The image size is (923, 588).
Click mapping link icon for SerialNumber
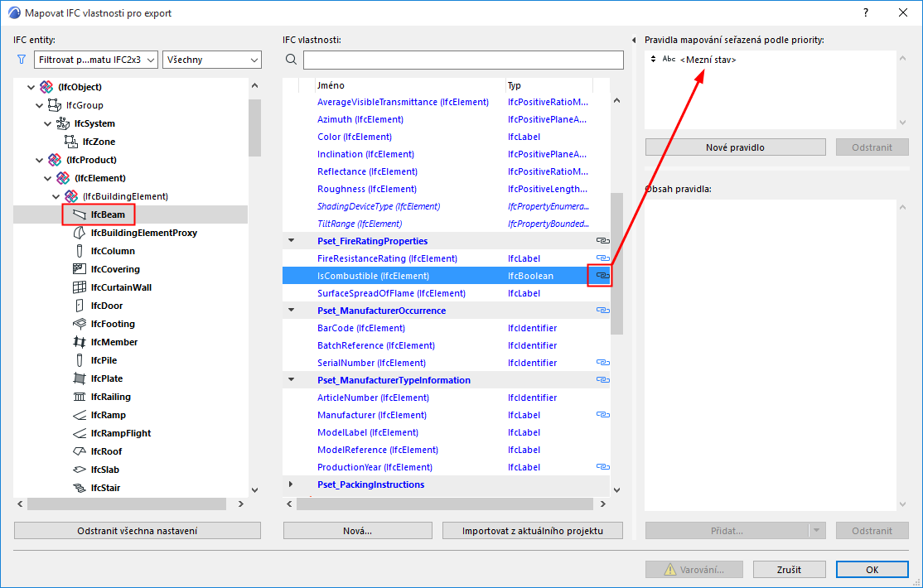pyautogui.click(x=603, y=363)
